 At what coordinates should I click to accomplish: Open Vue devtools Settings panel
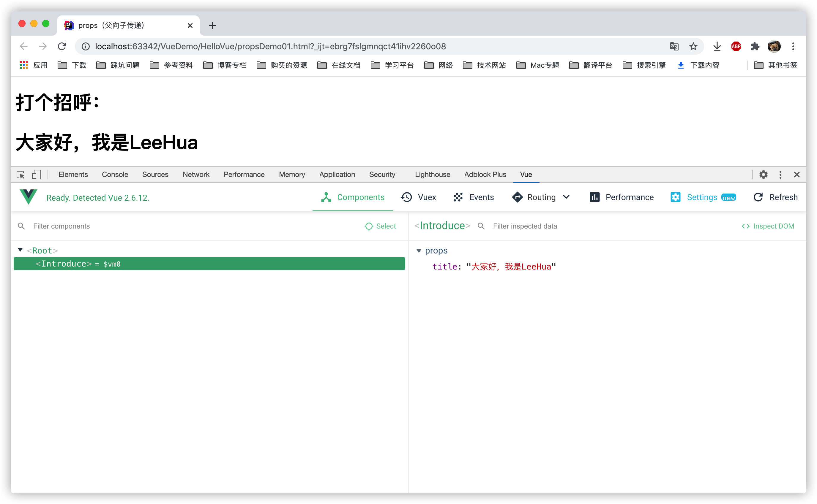703,197
